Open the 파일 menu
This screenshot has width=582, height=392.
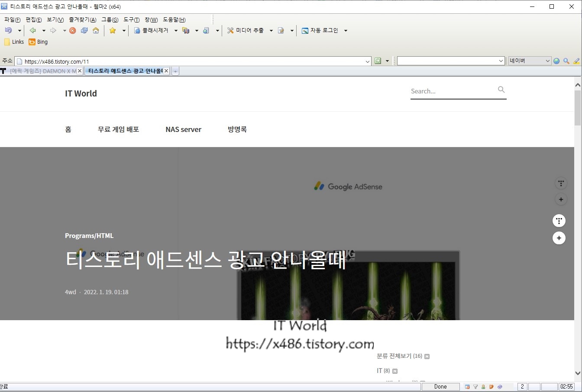pos(12,19)
